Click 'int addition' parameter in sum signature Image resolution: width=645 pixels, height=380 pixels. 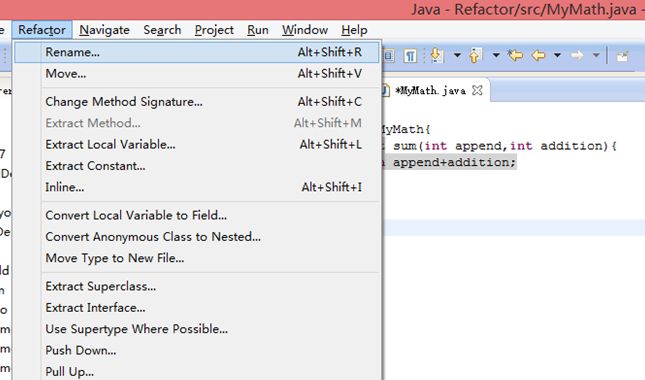(557, 146)
